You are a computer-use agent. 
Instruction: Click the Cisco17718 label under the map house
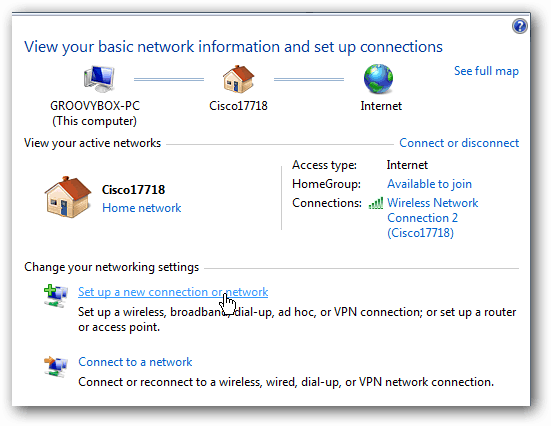tap(238, 106)
